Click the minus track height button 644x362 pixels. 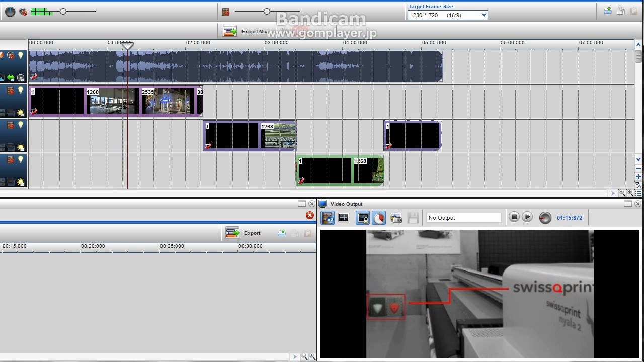coord(638,168)
